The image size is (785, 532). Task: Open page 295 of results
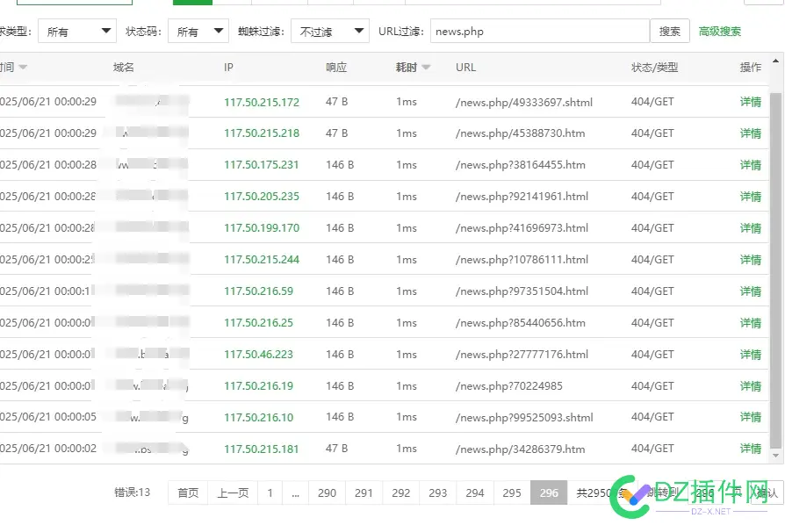512,492
